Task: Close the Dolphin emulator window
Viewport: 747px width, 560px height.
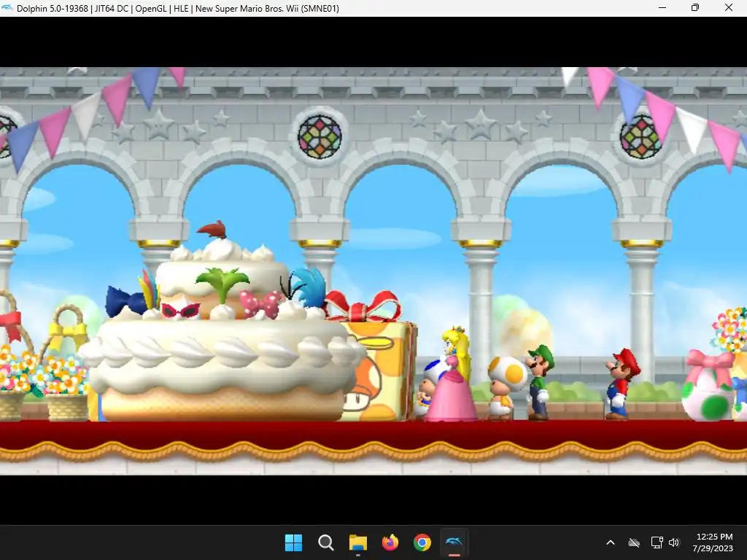Action: [x=729, y=7]
